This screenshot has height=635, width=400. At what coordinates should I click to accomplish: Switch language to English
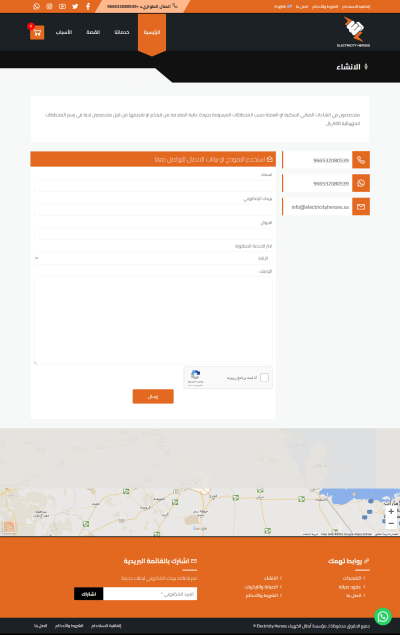[x=283, y=6]
